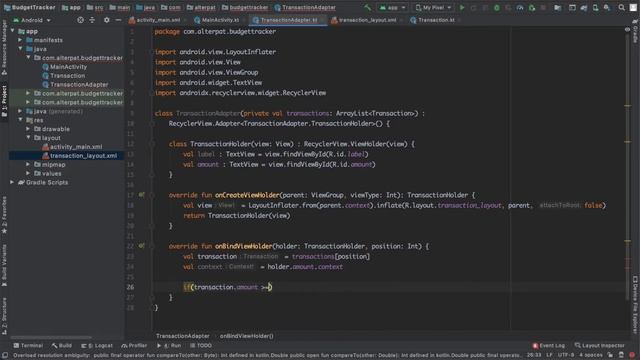Open the Layout Inspector
Image resolution: width=640 pixels, height=360 pixels.
(x=599, y=346)
